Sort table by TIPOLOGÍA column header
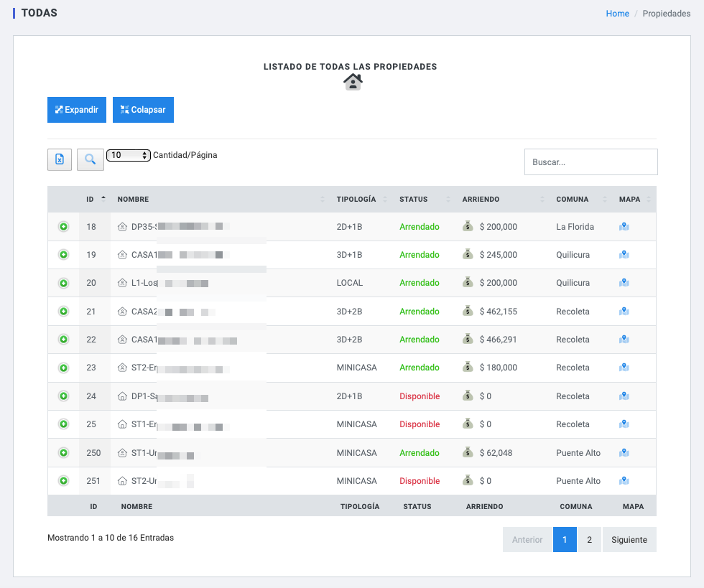The image size is (704, 588). [361, 200]
